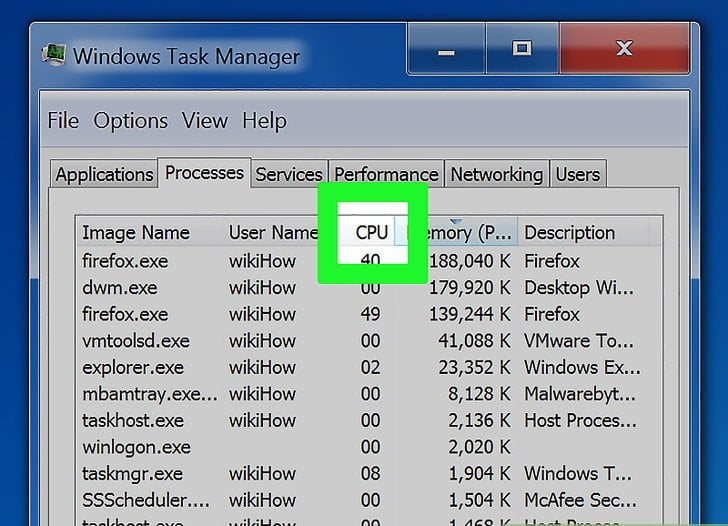This screenshot has width=728, height=526.
Task: Sort processes by CPU column header
Action: point(371,233)
